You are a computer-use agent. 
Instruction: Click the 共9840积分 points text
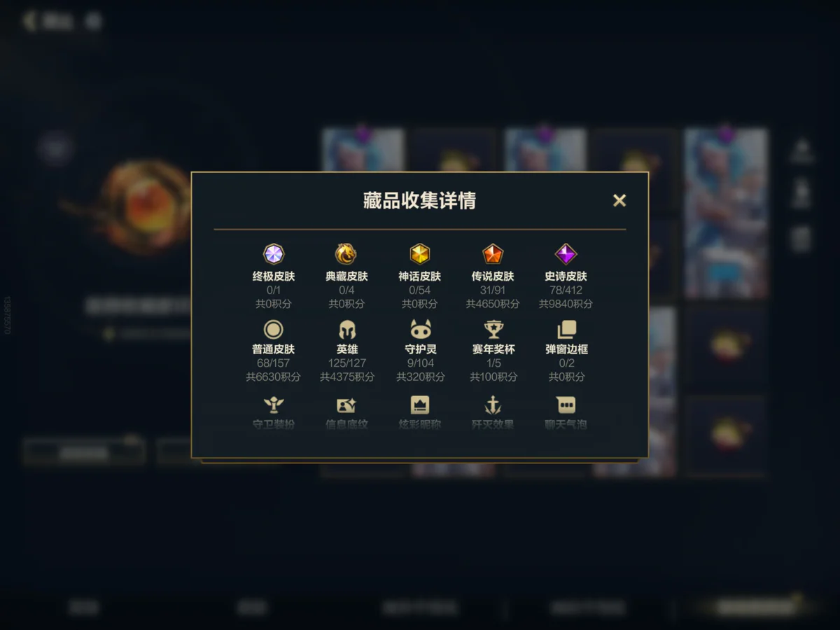566,304
